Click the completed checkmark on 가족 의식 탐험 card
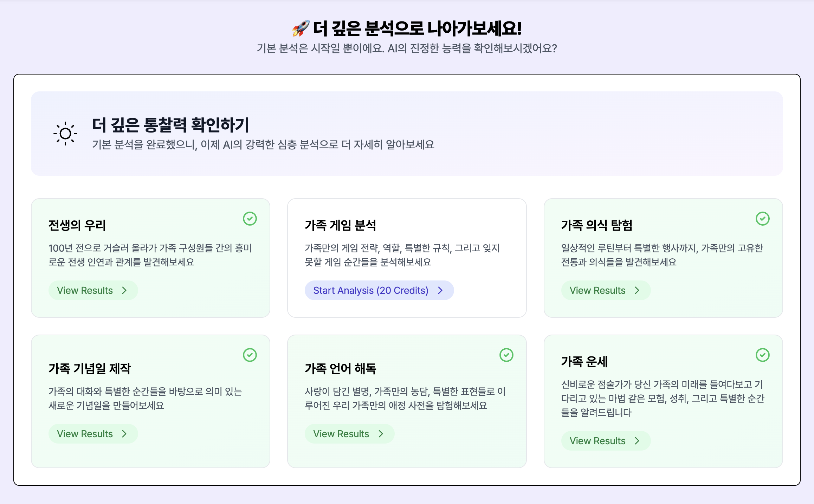 click(x=762, y=219)
